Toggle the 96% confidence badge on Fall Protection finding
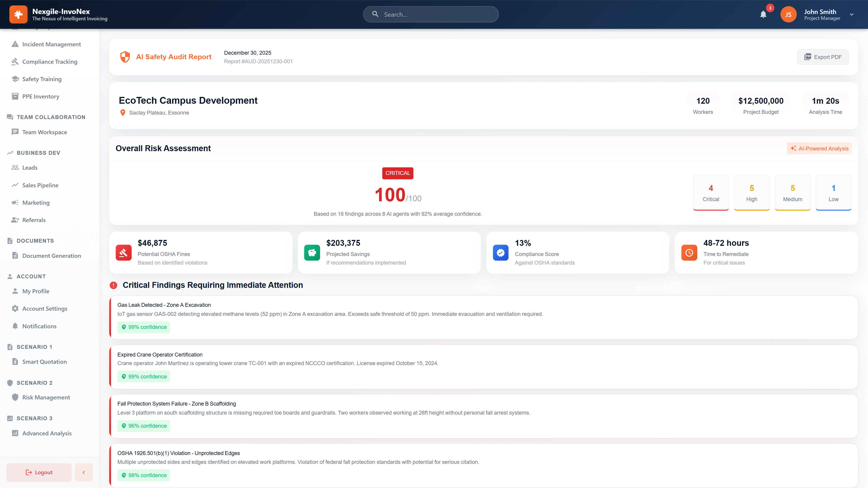 [x=144, y=426]
